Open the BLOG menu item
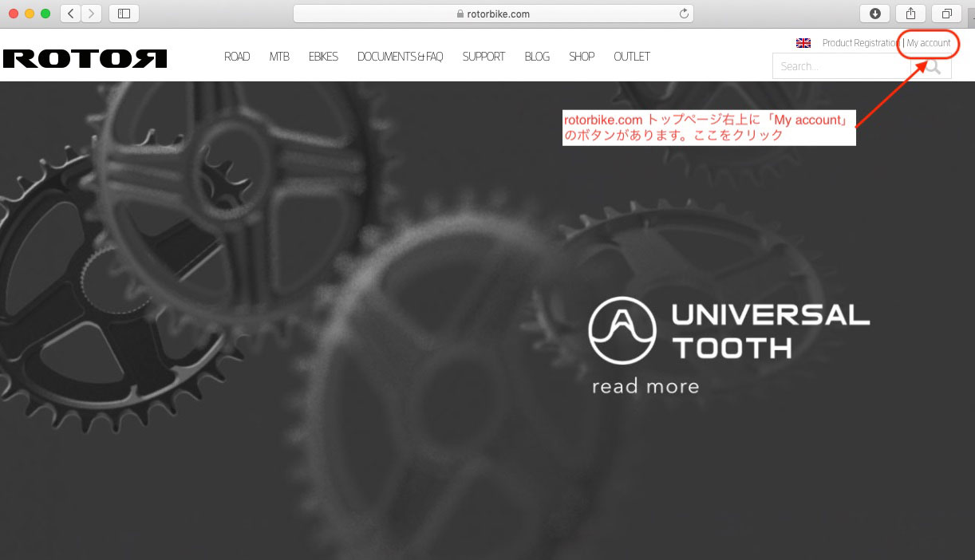This screenshot has height=560, width=975. 537,57
